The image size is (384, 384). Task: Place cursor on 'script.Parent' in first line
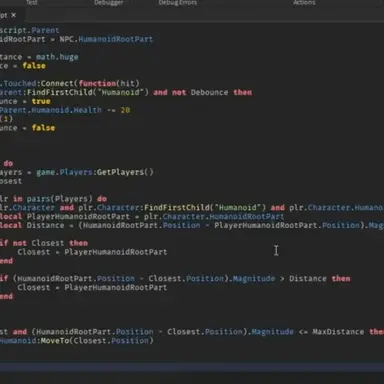tap(30, 30)
